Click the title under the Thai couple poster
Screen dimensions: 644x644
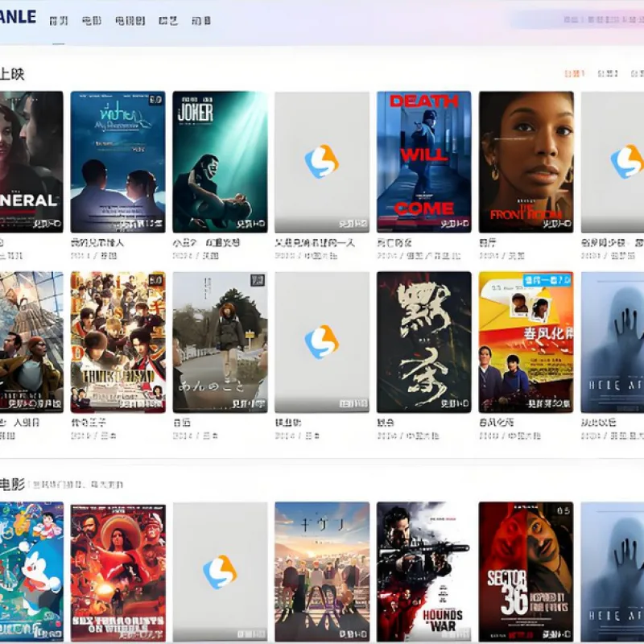tap(97, 243)
